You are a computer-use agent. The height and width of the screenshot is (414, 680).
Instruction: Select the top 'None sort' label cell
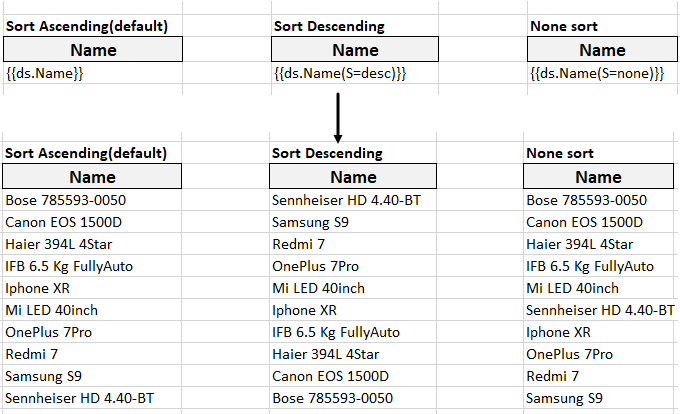562,25
